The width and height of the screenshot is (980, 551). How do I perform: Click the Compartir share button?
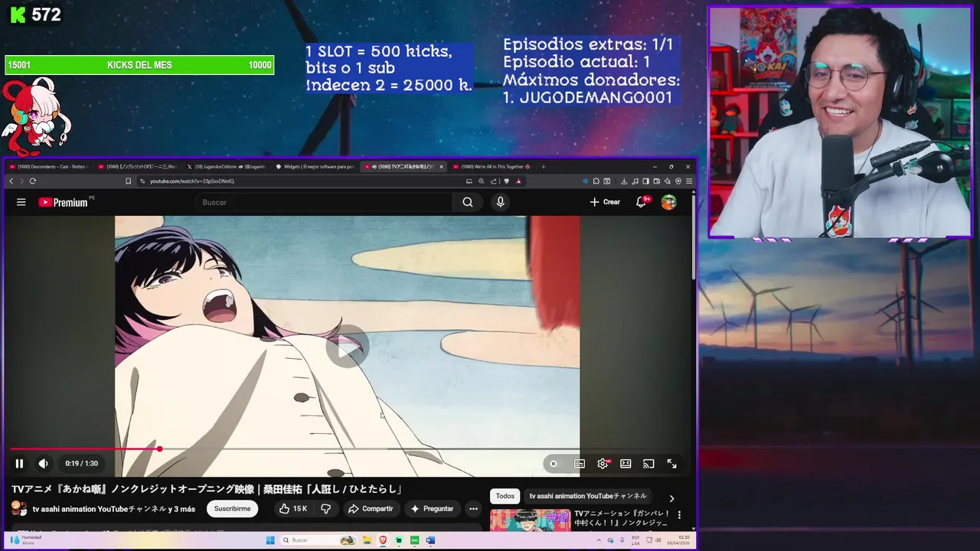point(371,509)
